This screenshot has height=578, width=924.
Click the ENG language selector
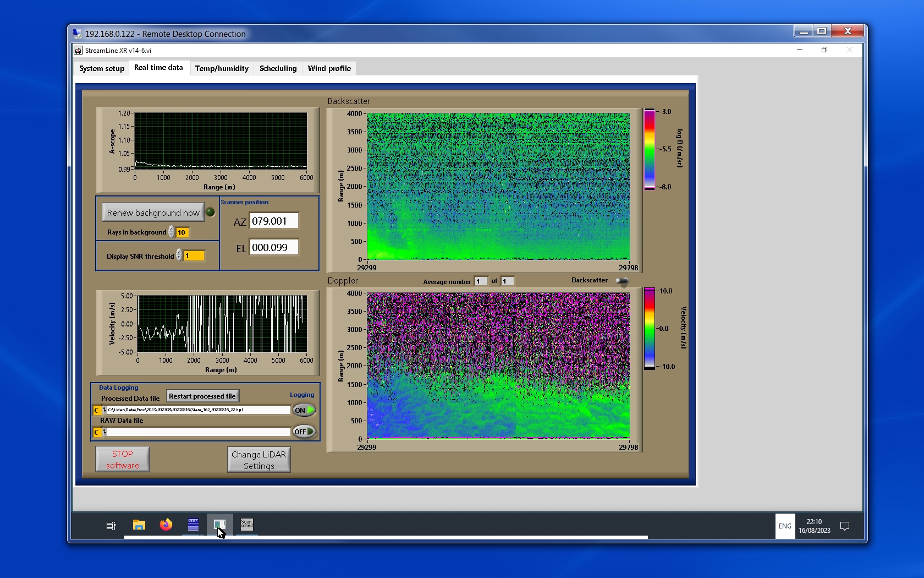point(785,526)
